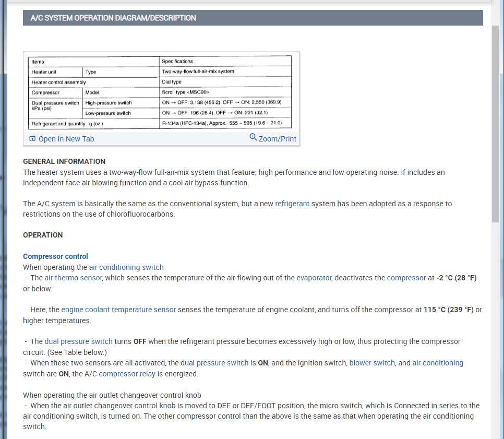Follow the air conditioning switch link
Image resolution: width=504 pixels, height=439 pixels.
pos(126,267)
